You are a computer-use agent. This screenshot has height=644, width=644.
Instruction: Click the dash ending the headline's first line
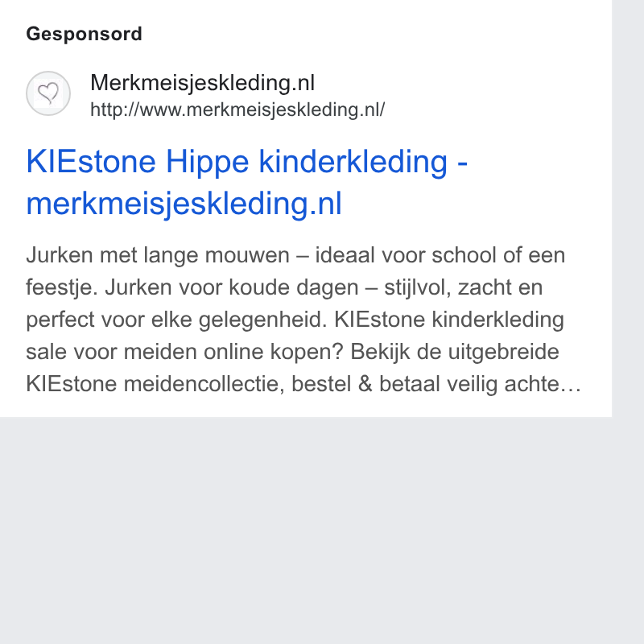(x=462, y=163)
